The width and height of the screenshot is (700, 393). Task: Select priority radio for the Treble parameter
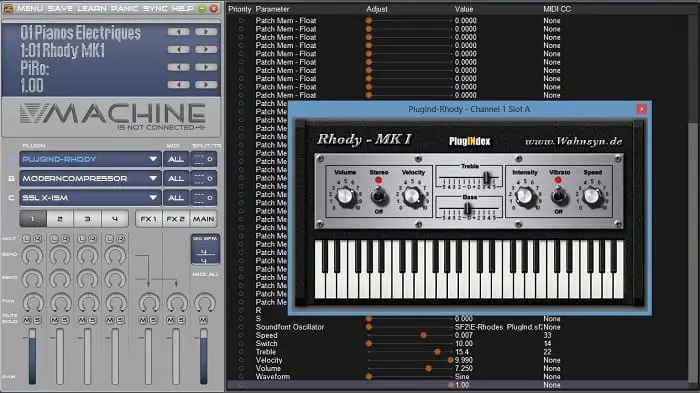(x=241, y=352)
